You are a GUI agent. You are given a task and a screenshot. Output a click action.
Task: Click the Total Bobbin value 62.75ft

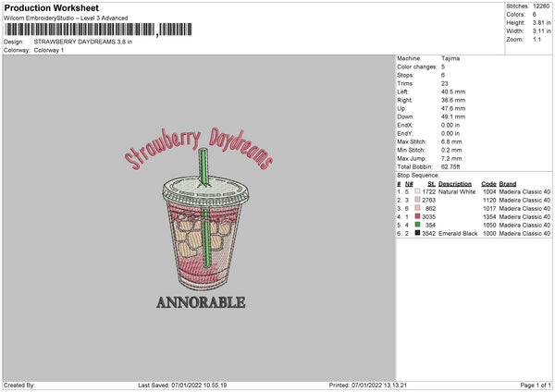coord(450,166)
